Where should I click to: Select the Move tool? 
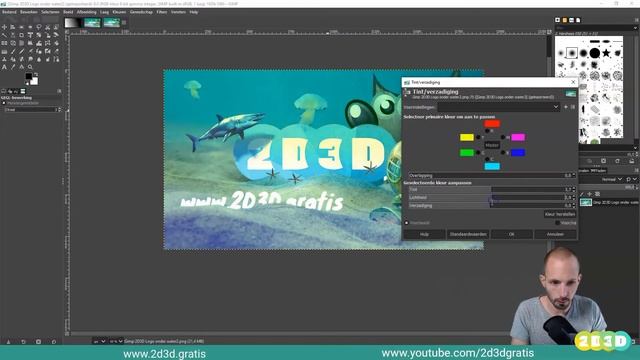coord(4,27)
